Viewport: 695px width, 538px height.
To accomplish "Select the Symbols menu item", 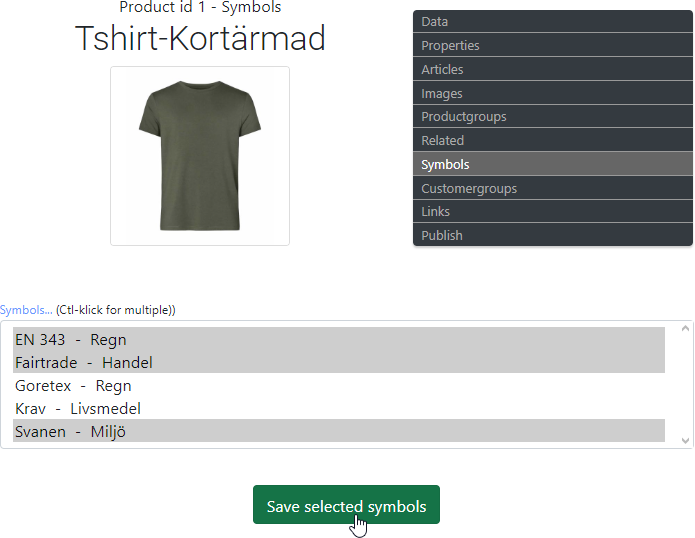I will tap(552, 165).
